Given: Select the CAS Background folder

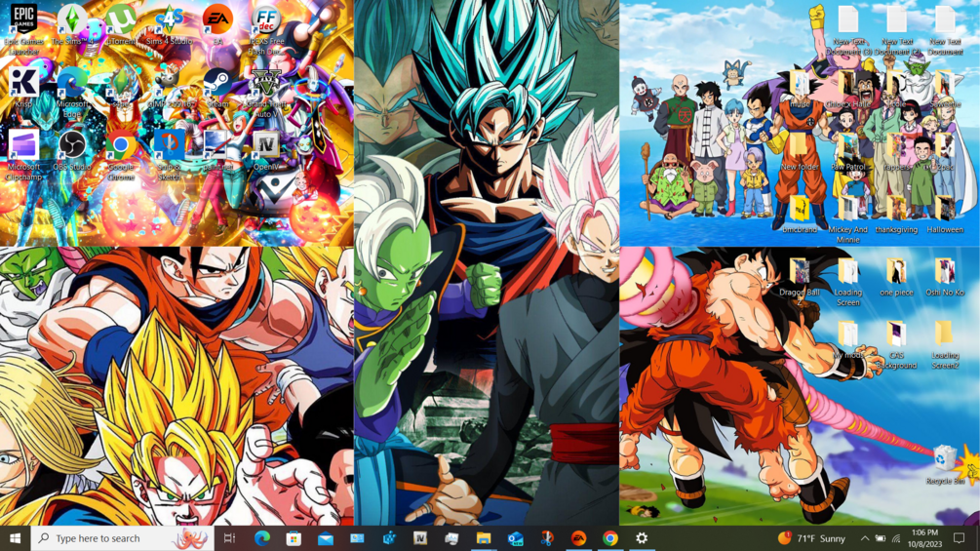Looking at the screenshot, I should click(897, 344).
